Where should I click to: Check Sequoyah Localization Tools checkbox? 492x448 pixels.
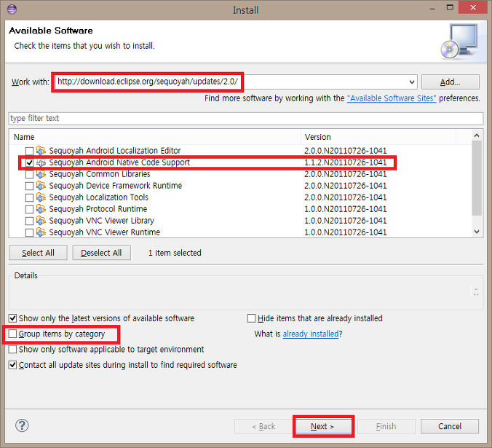29,197
